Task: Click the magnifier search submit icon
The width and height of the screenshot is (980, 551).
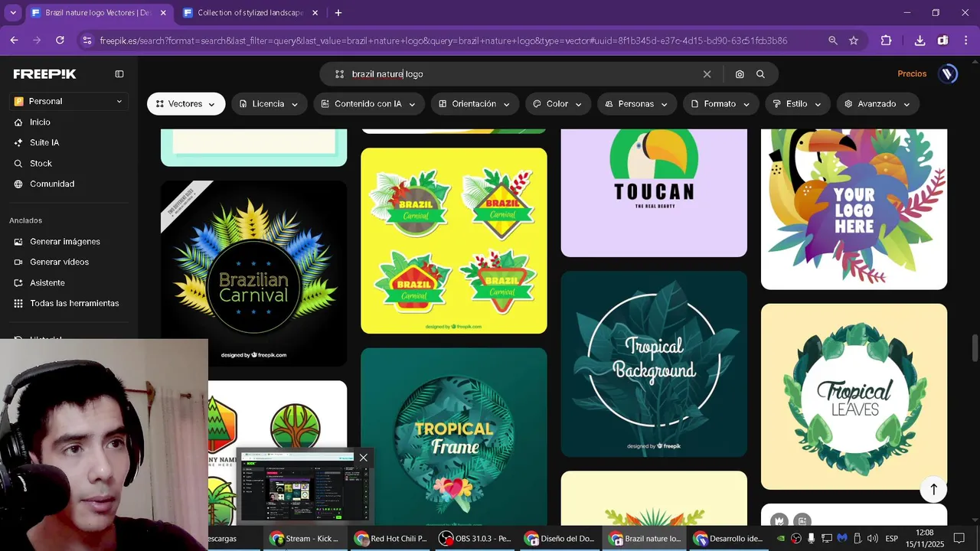Action: coord(760,74)
